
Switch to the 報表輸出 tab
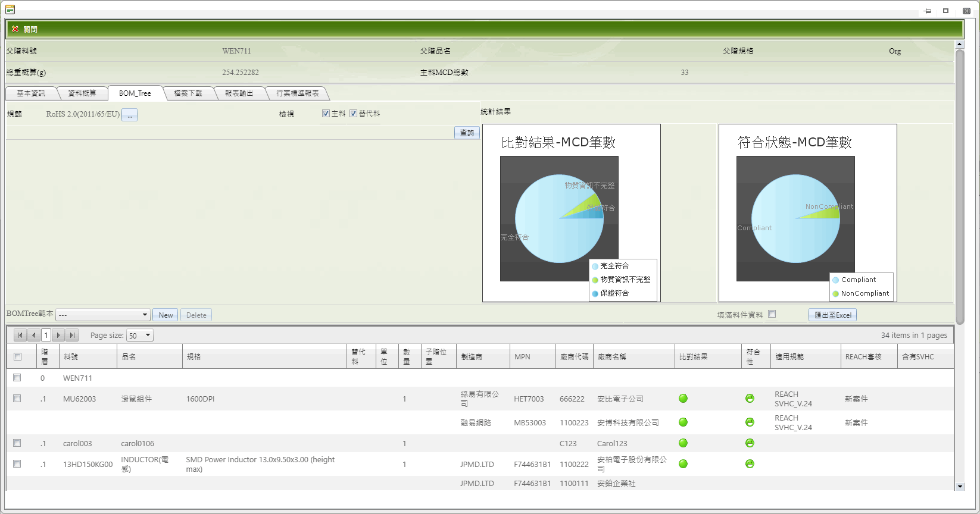pos(239,93)
